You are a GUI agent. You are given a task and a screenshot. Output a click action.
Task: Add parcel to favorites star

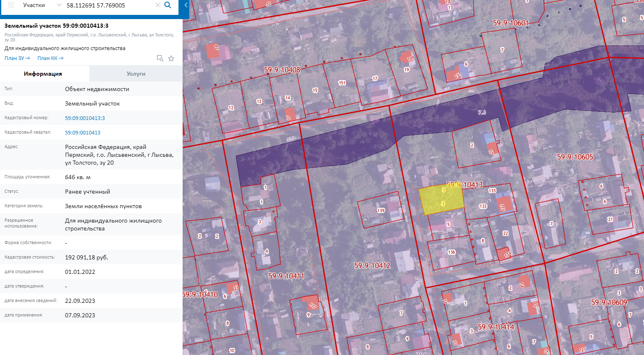(x=171, y=58)
